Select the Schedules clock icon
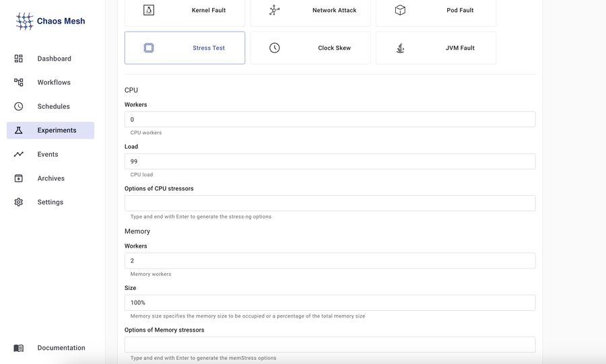606x364 pixels. 19,106
